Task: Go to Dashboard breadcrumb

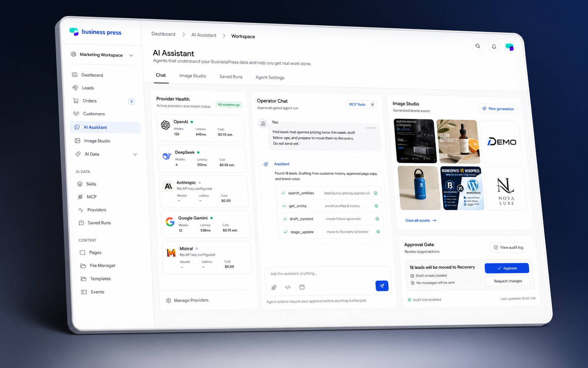Action: coord(163,34)
